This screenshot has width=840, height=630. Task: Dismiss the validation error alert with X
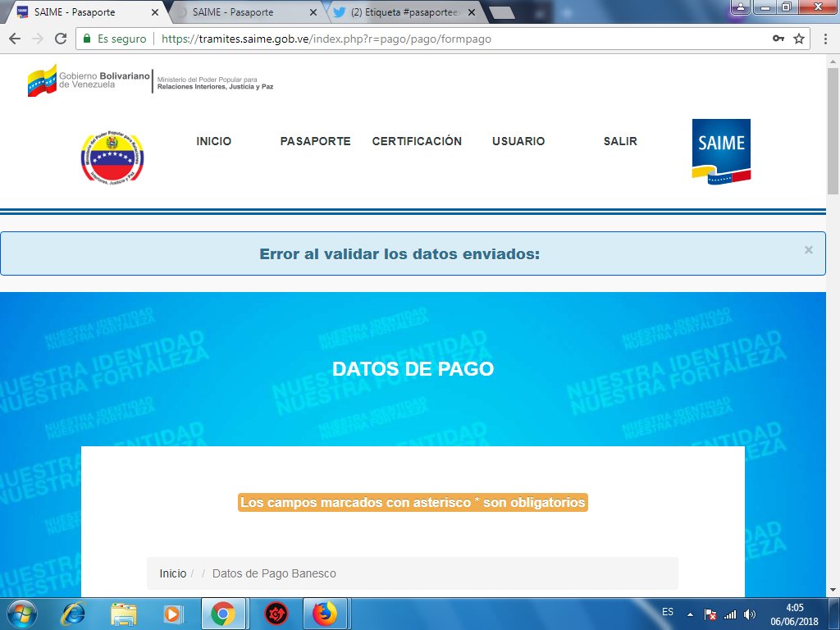(x=808, y=250)
